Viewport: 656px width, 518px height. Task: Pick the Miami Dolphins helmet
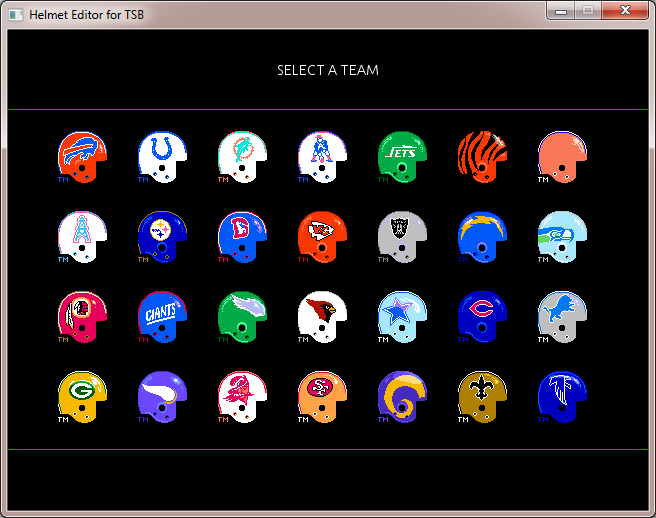(242, 157)
